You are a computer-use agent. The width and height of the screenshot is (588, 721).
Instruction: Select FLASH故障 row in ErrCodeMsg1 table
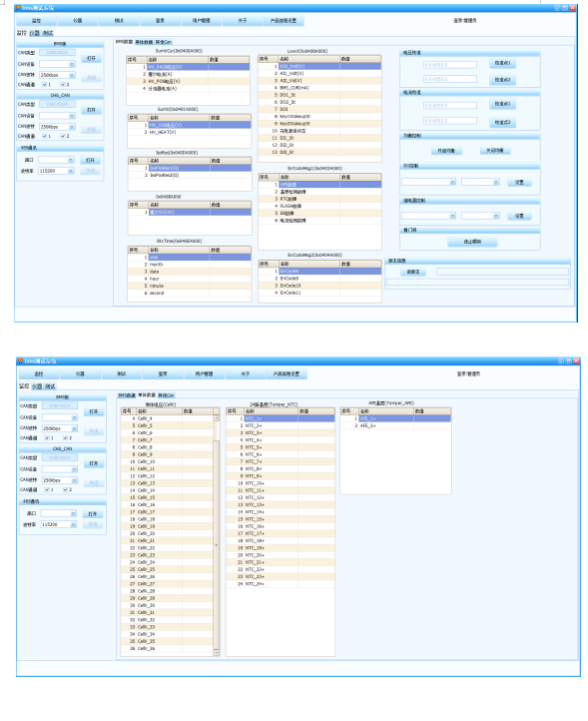pos(319,206)
